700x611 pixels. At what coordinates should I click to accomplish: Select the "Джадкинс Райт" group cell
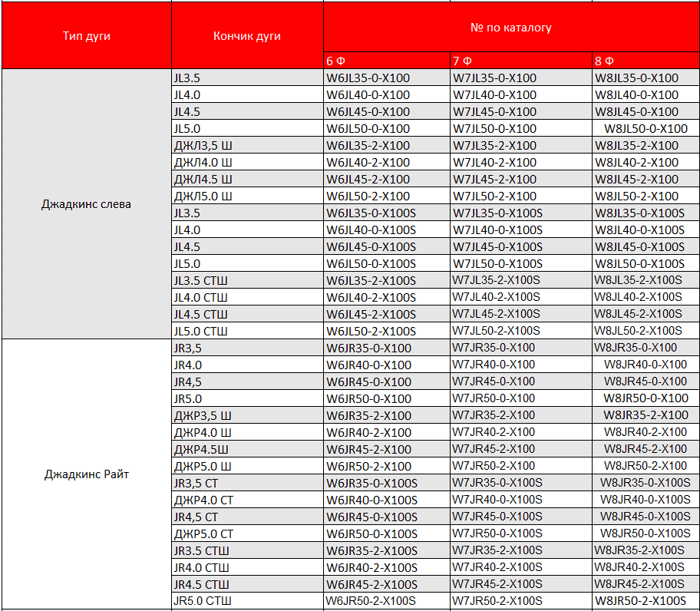coord(86,474)
